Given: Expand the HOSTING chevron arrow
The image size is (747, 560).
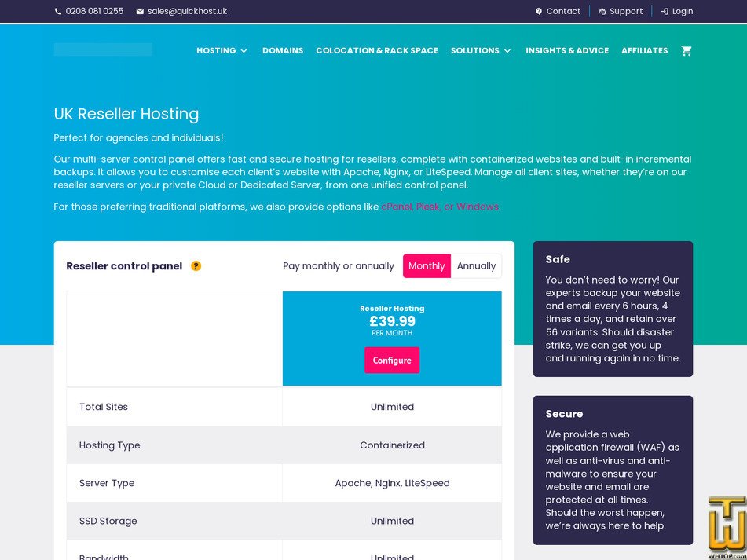Looking at the screenshot, I should click(243, 50).
